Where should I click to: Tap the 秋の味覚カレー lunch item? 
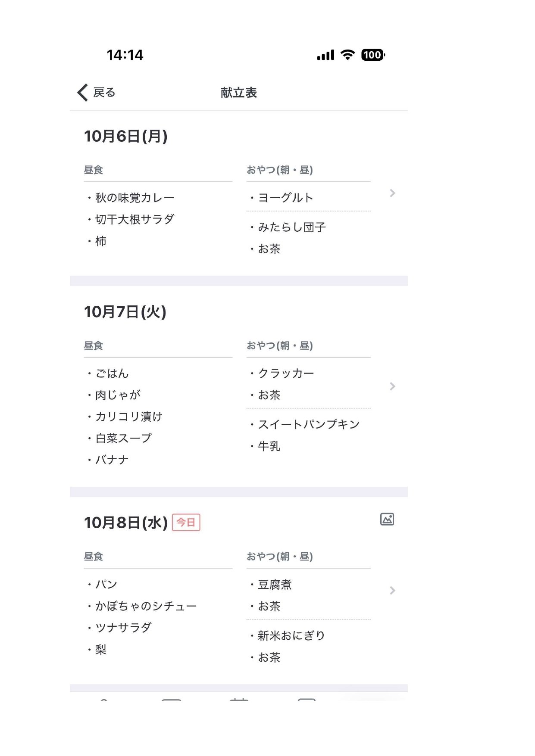pos(135,198)
